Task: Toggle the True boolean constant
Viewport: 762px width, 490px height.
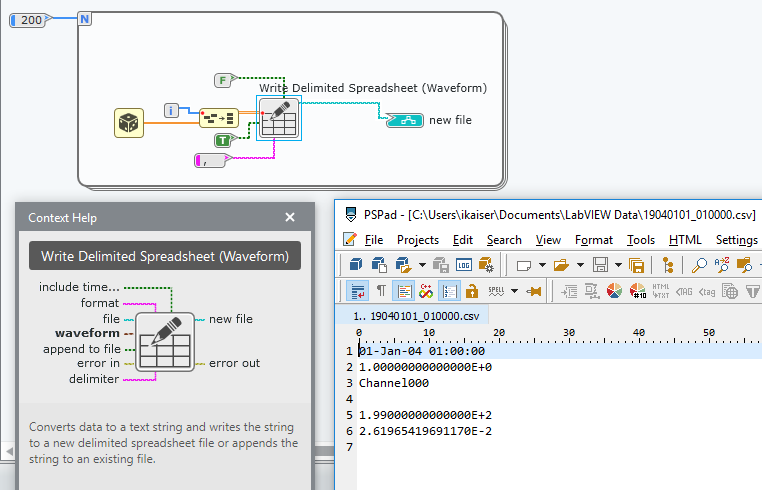Action: coord(224,140)
